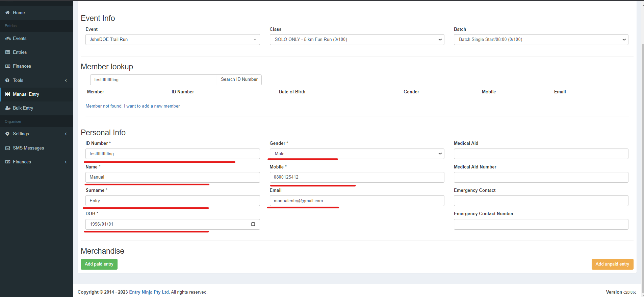Click the Organiser Finances money icon
This screenshot has width=644, height=297.
pyautogui.click(x=8, y=162)
